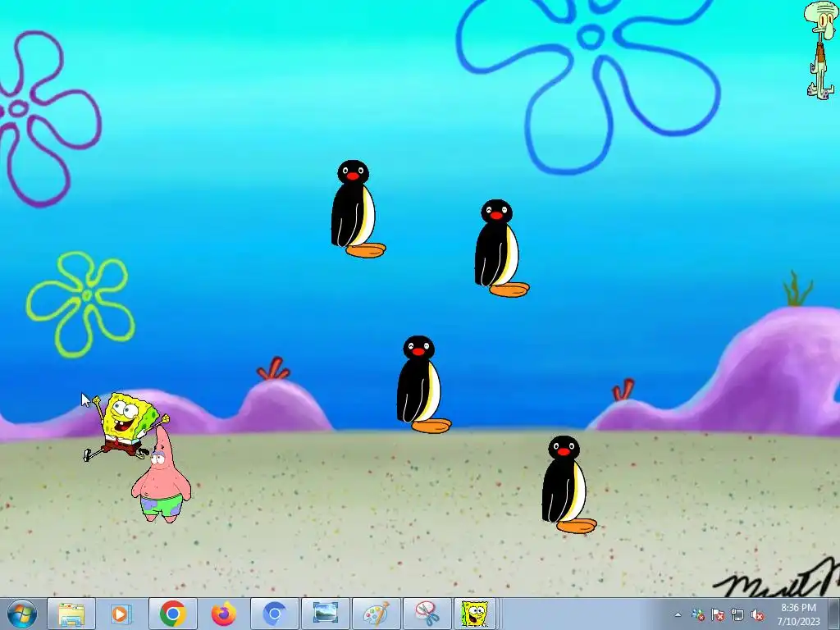The image size is (840, 630).
Task: Click the muted volume speaker icon
Action: tap(757, 615)
